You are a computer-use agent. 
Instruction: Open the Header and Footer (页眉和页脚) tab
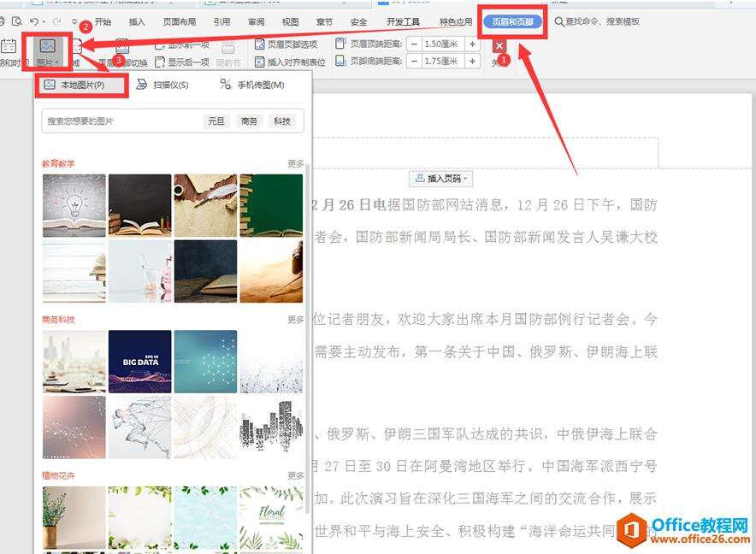(x=513, y=22)
